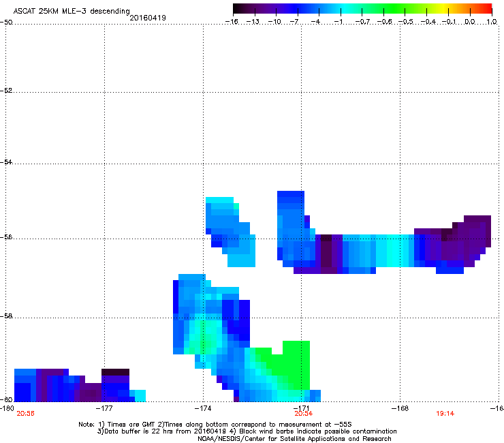Click the '-10' color scale label

coord(274,22)
